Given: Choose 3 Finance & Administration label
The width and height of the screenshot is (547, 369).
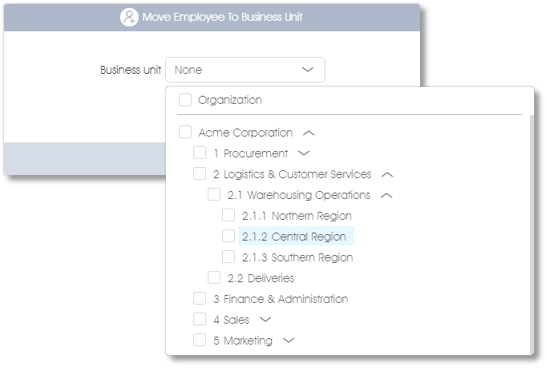Looking at the screenshot, I should [x=281, y=299].
